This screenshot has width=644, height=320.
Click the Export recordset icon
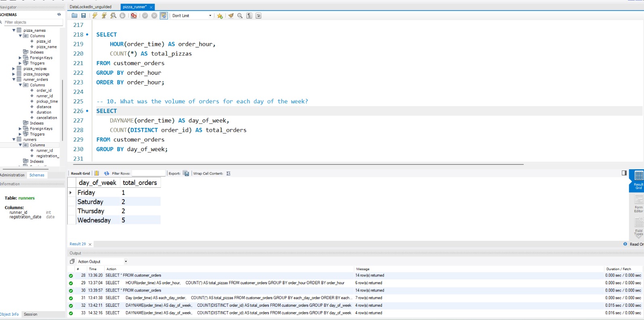pos(186,173)
